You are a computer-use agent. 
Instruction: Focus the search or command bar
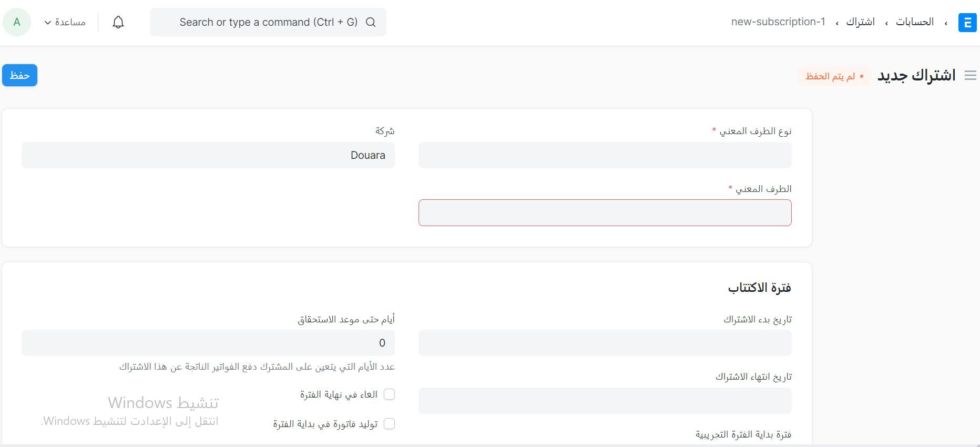[x=268, y=22]
